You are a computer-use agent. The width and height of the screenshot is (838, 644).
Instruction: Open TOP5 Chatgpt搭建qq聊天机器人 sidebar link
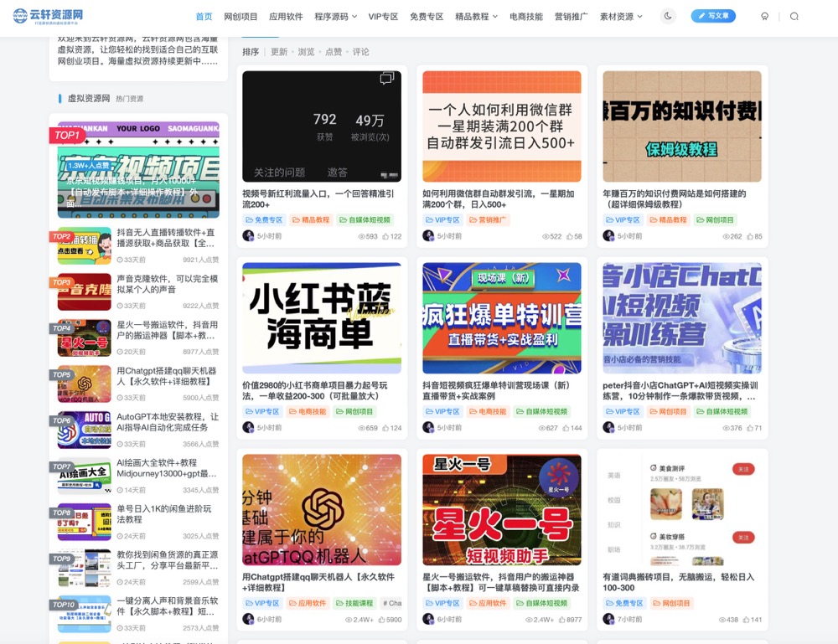pyautogui.click(x=167, y=376)
